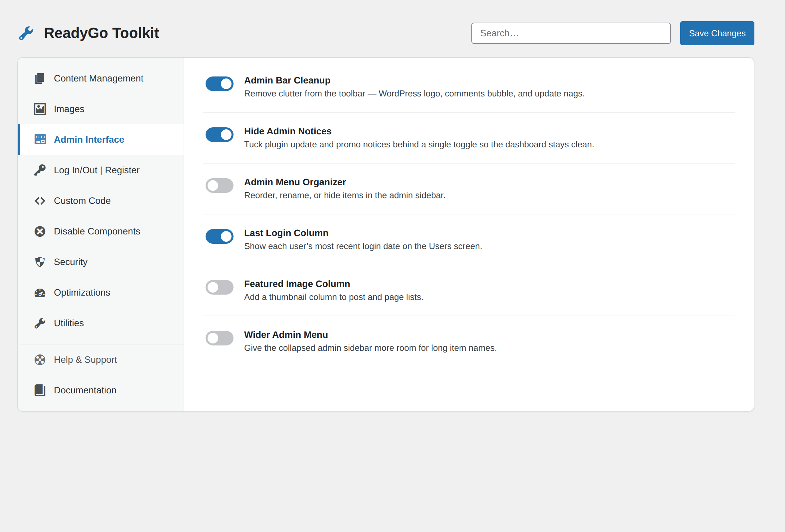Click the Documentation book icon
The image size is (785, 532).
[x=40, y=390]
